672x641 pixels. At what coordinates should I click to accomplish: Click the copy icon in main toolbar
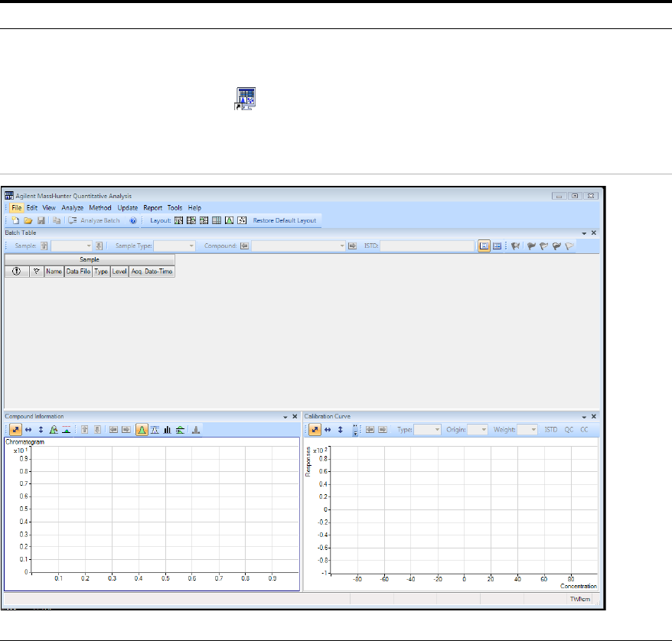click(57, 220)
